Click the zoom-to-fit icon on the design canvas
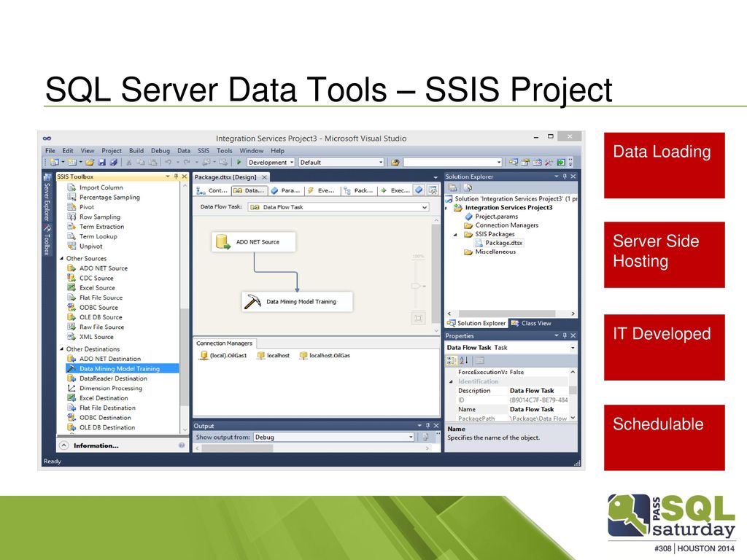 (x=418, y=318)
